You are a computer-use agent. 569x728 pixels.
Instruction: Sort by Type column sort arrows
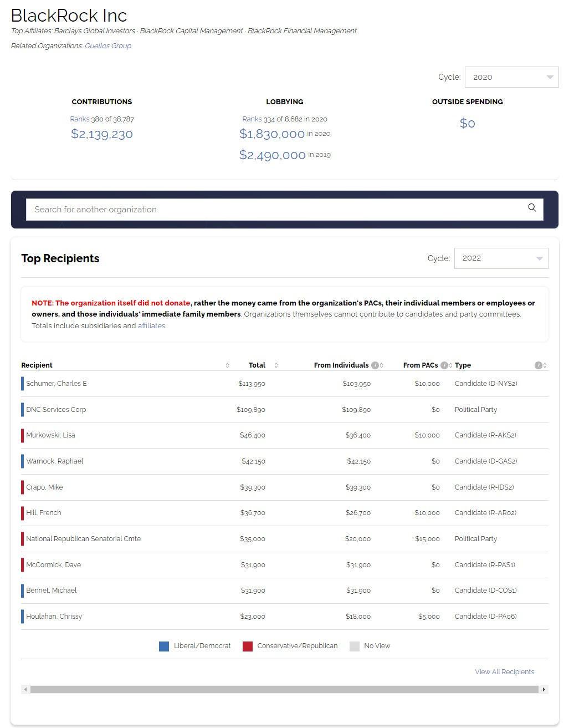[545, 365]
